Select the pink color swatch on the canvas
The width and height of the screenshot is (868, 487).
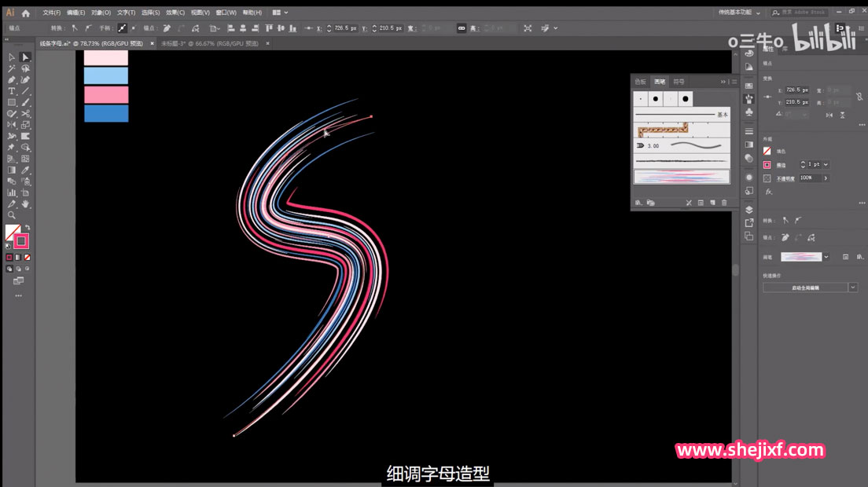[x=106, y=94]
